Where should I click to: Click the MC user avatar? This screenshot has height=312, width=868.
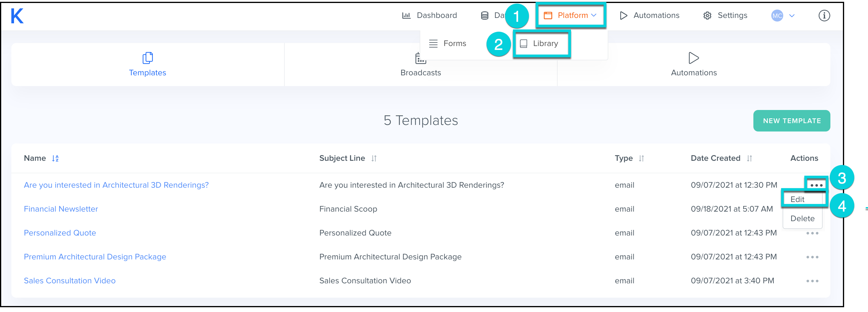[777, 16]
